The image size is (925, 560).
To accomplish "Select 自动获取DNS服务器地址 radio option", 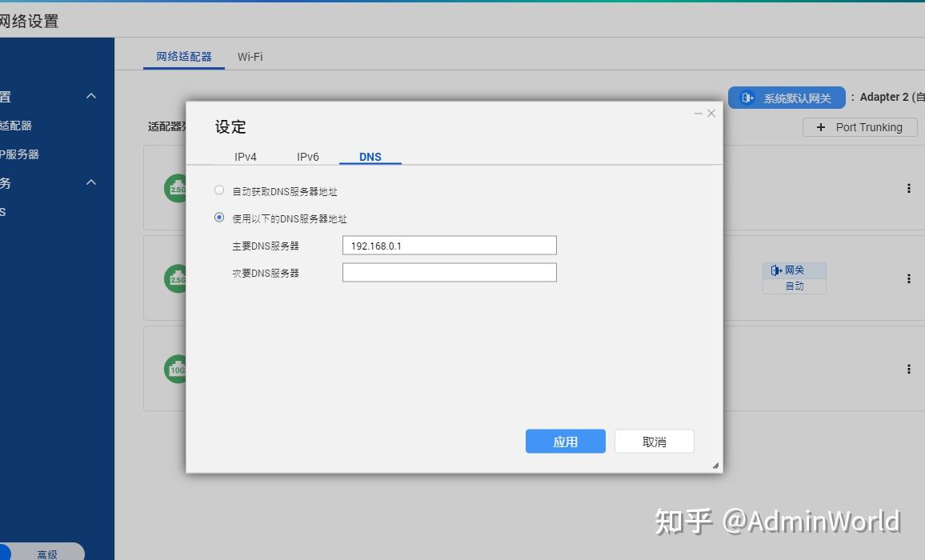I will click(219, 190).
